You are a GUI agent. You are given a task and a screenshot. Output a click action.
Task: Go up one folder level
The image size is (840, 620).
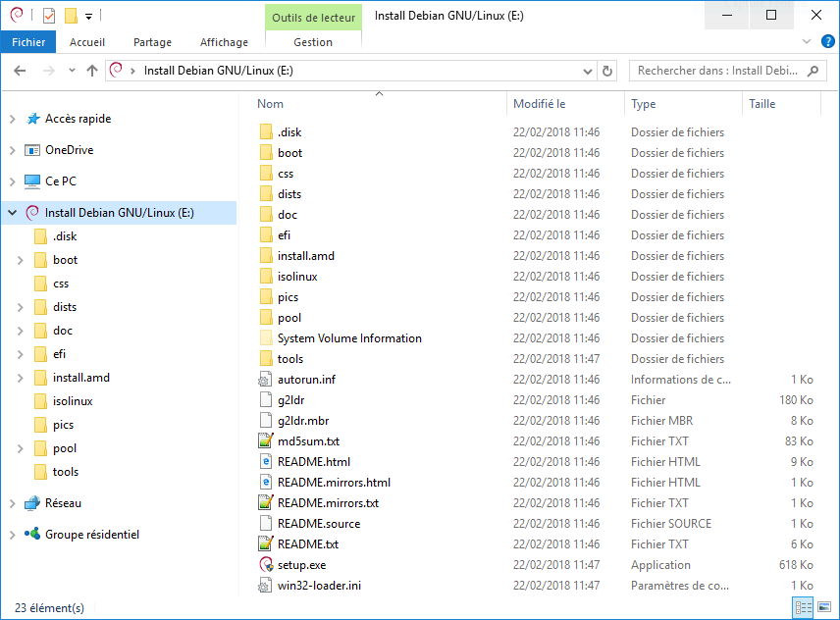[x=92, y=71]
